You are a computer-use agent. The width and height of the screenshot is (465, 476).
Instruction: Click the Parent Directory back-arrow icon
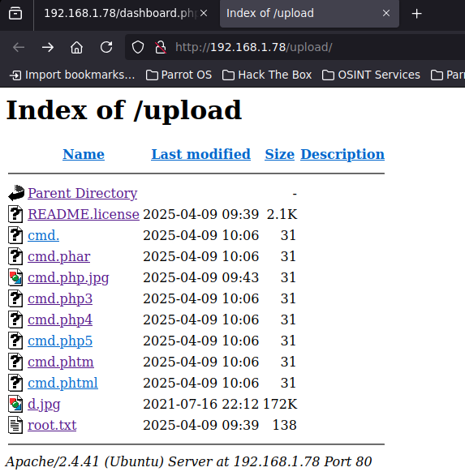[x=16, y=193]
